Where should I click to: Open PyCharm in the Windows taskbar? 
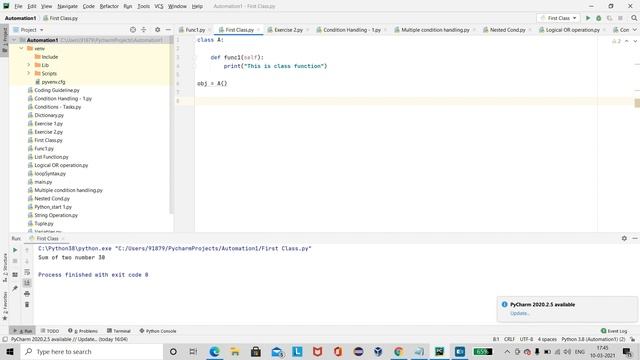coord(440,351)
